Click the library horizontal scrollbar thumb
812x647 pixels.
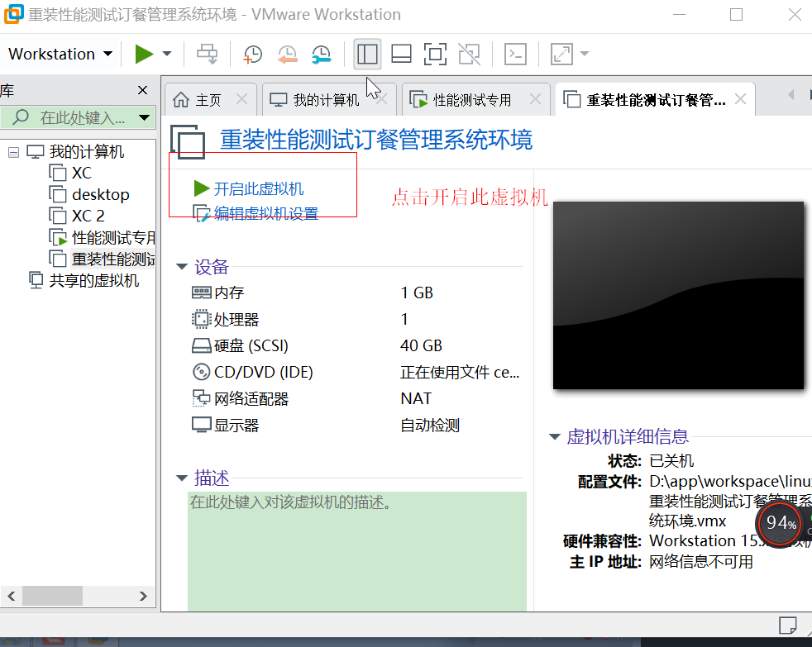(x=52, y=596)
